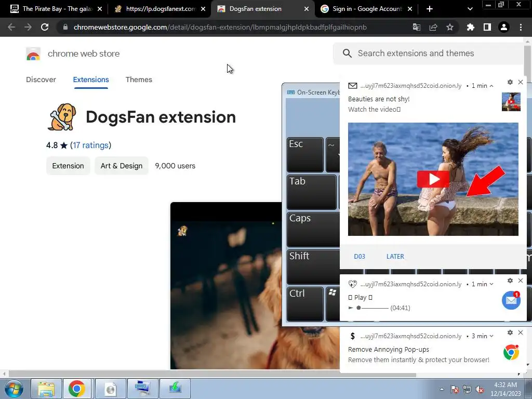Open the Discover section
This screenshot has width=532, height=399.
(x=41, y=79)
